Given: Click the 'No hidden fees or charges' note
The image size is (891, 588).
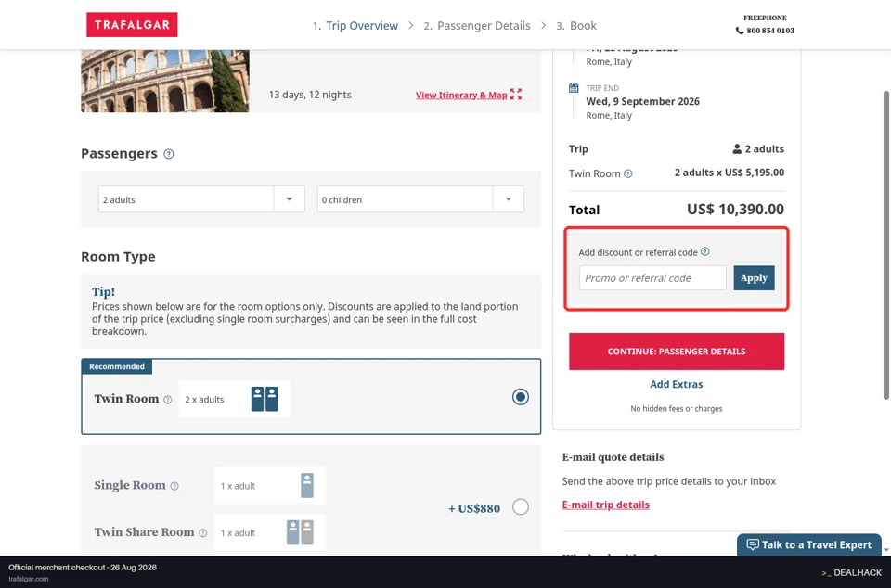Looking at the screenshot, I should coord(677,409).
